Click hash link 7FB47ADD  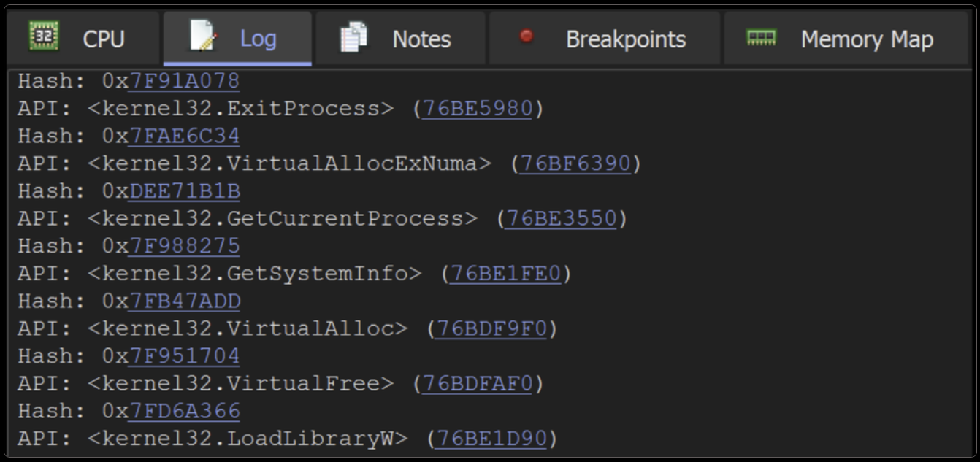coord(183,301)
